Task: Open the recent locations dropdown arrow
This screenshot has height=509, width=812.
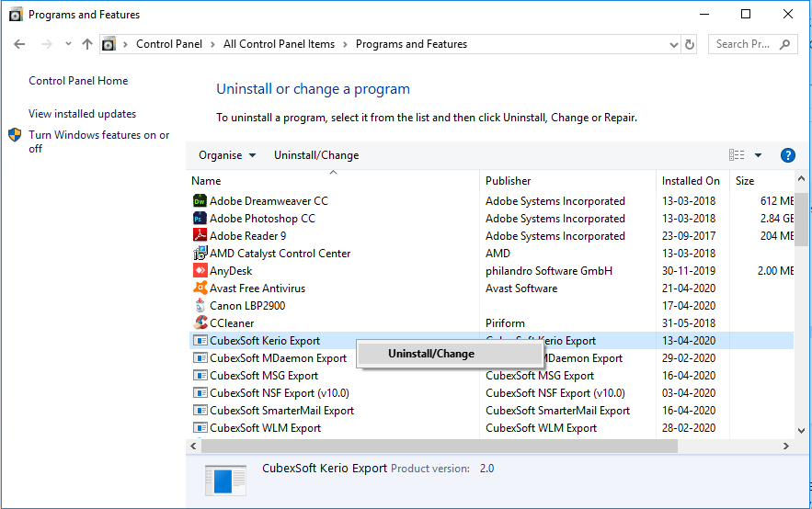Action: click(x=68, y=44)
